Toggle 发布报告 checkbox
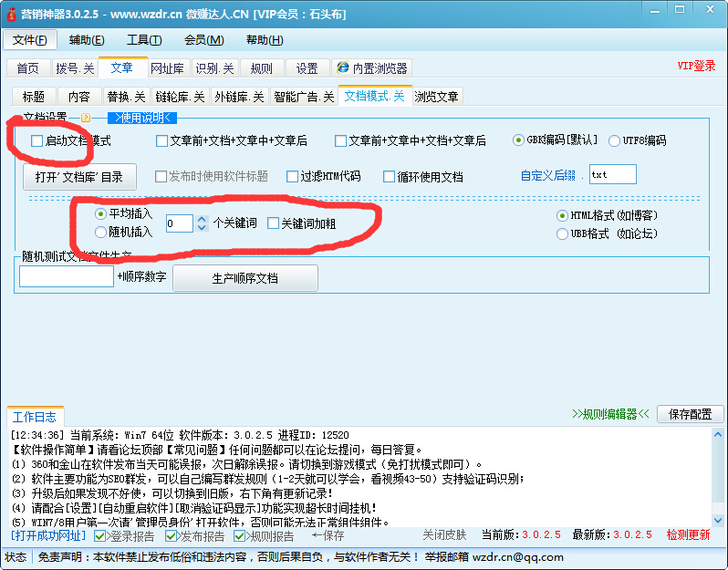Image resolution: width=728 pixels, height=570 pixels. [171, 536]
